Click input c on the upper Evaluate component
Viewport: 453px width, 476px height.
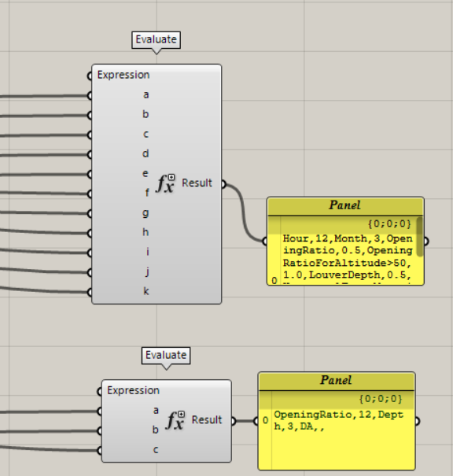146,135
